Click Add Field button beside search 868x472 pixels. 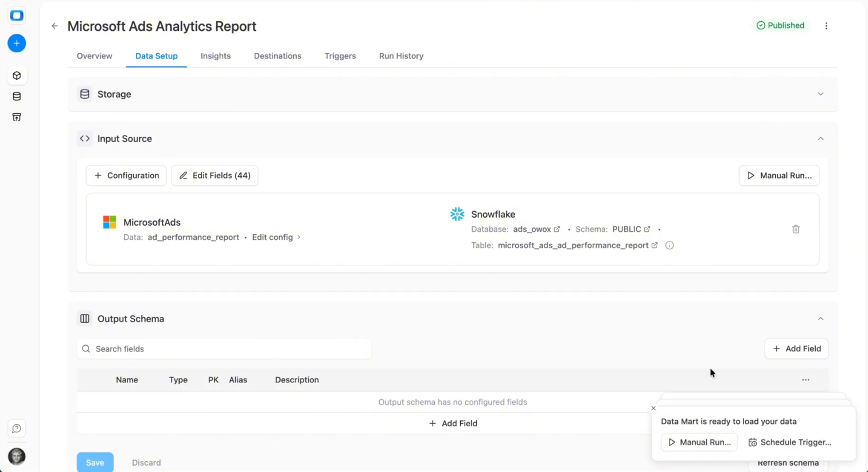[796, 349]
